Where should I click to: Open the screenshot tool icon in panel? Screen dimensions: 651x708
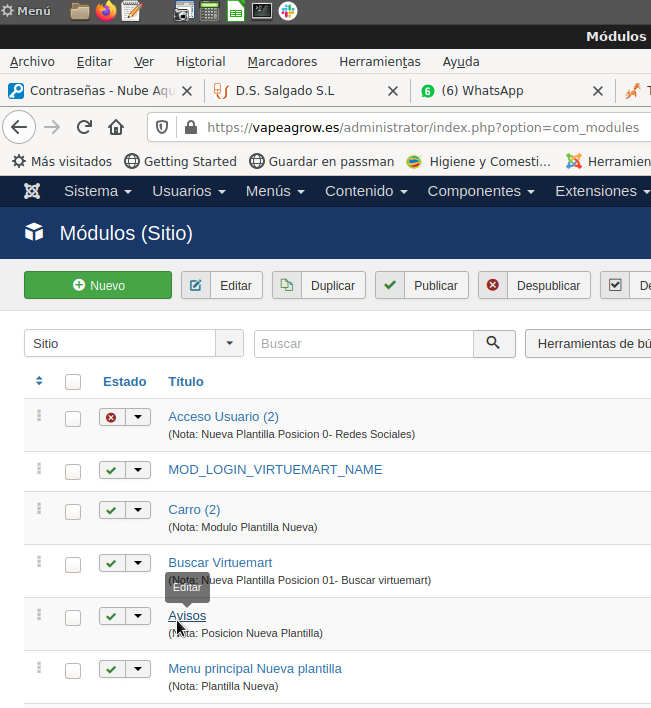coord(184,11)
